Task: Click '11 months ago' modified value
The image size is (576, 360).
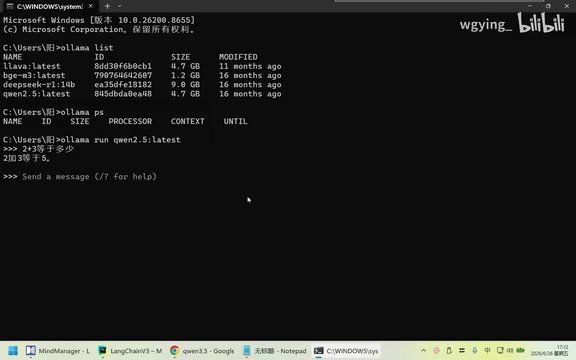Action: (250, 66)
